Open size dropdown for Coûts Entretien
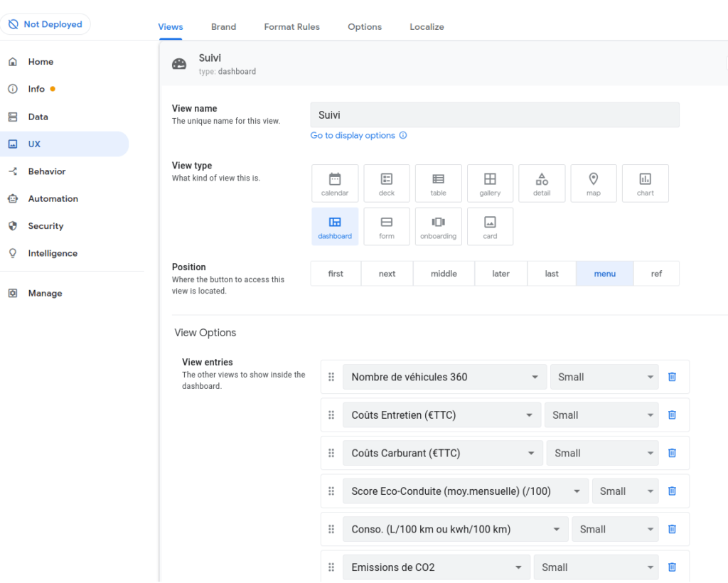728x583 pixels. tap(601, 415)
